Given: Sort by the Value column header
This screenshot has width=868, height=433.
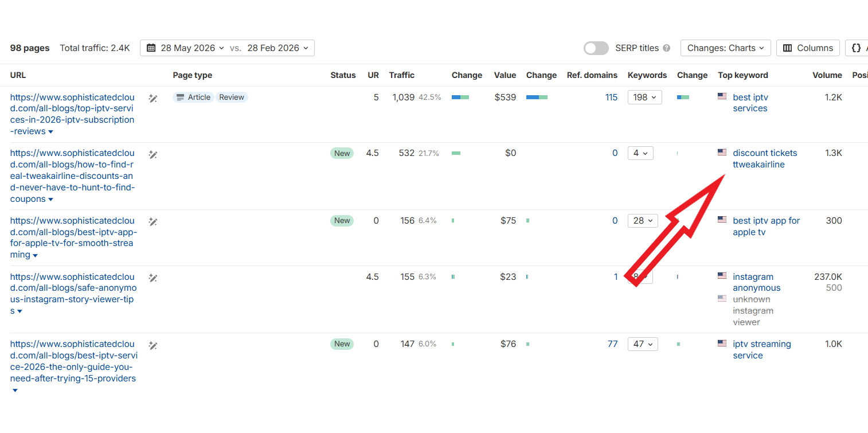Looking at the screenshot, I should [505, 75].
